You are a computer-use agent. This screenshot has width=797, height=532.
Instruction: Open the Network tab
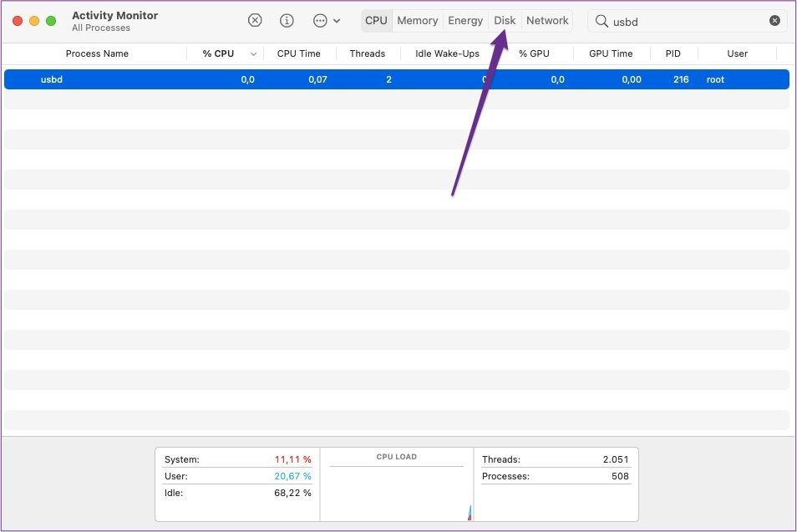pyautogui.click(x=547, y=21)
